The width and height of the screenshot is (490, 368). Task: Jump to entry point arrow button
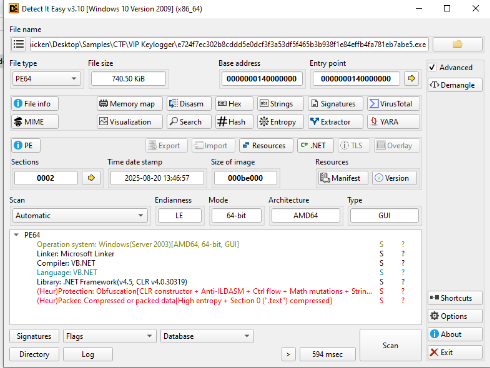[x=411, y=78]
